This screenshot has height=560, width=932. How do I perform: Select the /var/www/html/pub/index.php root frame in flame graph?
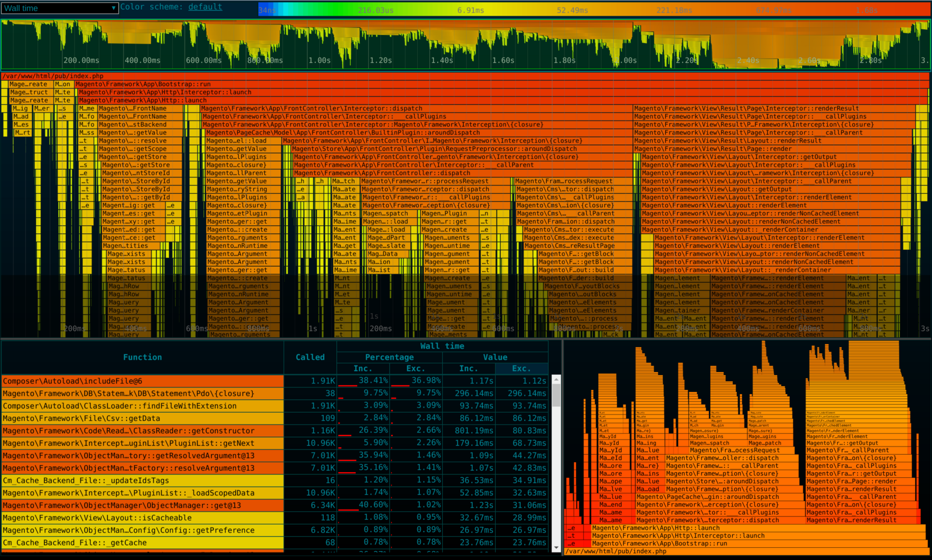(x=465, y=76)
